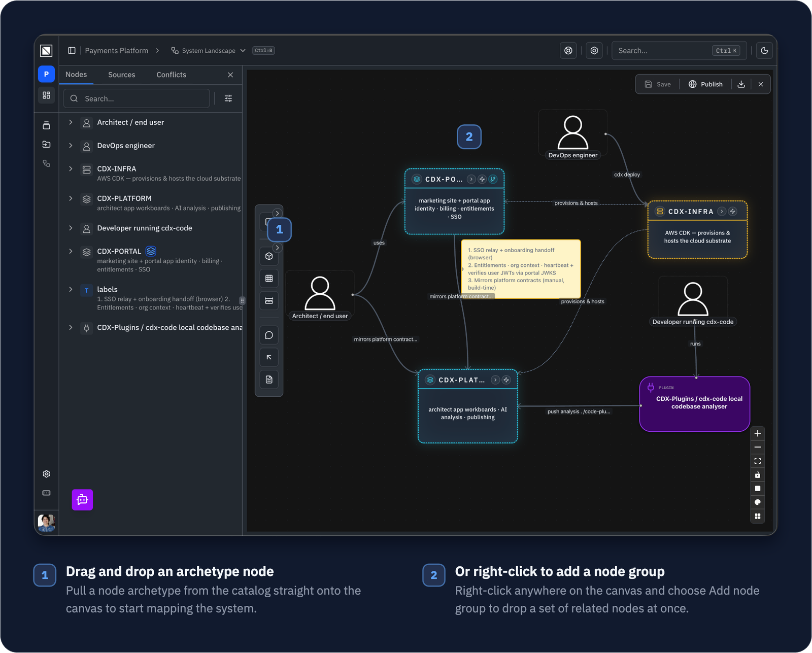Expand the CDX-INFRA node chevron on canvas
The width and height of the screenshot is (812, 653).
click(722, 212)
